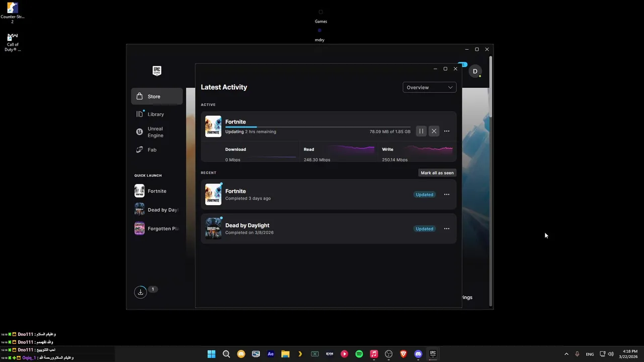Click the Updated badge for Fortnite

[424, 195]
